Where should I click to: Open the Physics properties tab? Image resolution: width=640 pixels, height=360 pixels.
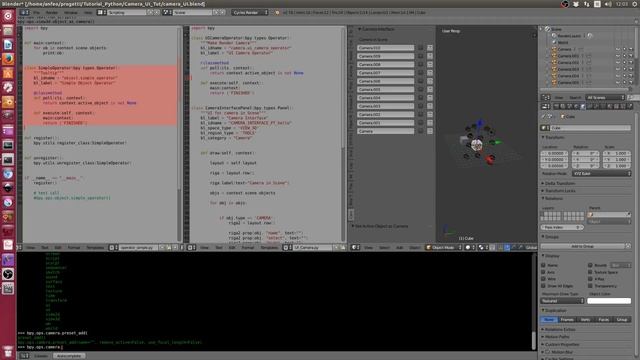(630, 107)
